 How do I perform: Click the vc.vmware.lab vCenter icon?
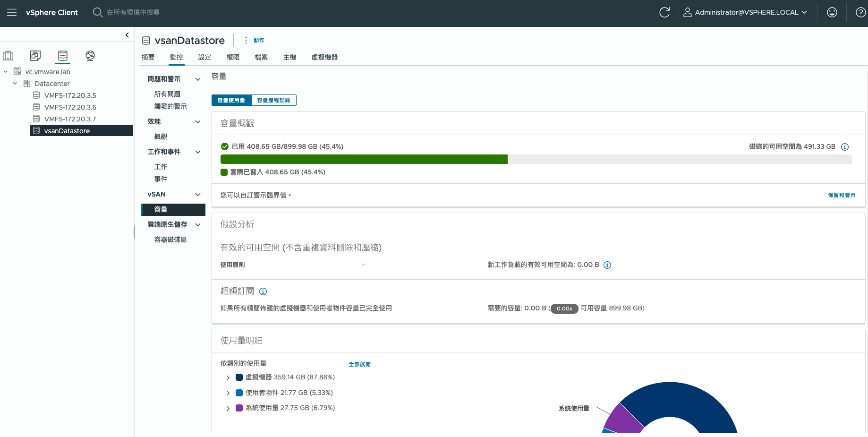coord(17,72)
